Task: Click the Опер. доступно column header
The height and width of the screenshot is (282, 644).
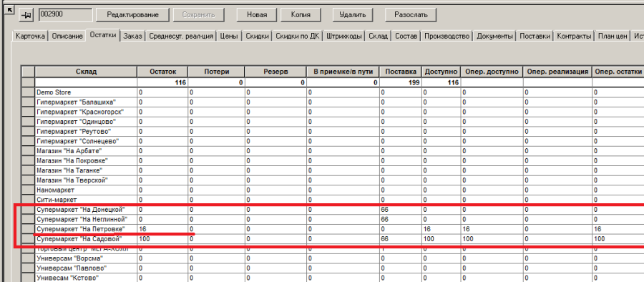Action: pyautogui.click(x=492, y=72)
